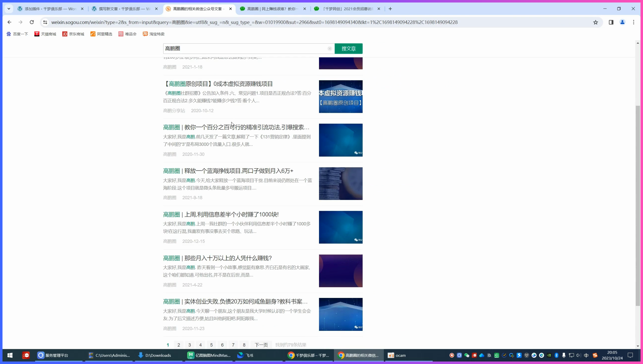
Task: Click scrollbar down arrow
Action: pos(638,346)
